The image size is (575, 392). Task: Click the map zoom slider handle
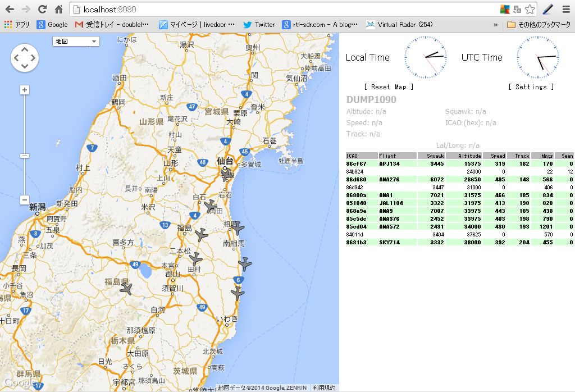pyautogui.click(x=25, y=156)
